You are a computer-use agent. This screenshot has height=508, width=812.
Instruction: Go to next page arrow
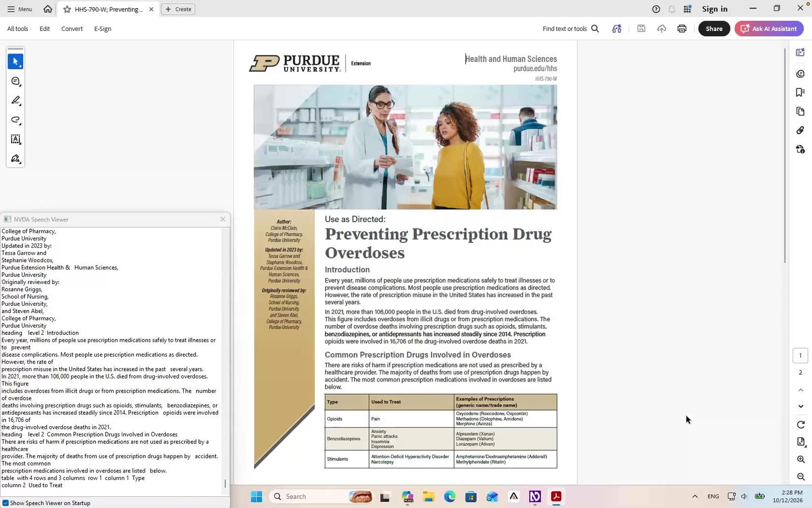[x=801, y=406]
